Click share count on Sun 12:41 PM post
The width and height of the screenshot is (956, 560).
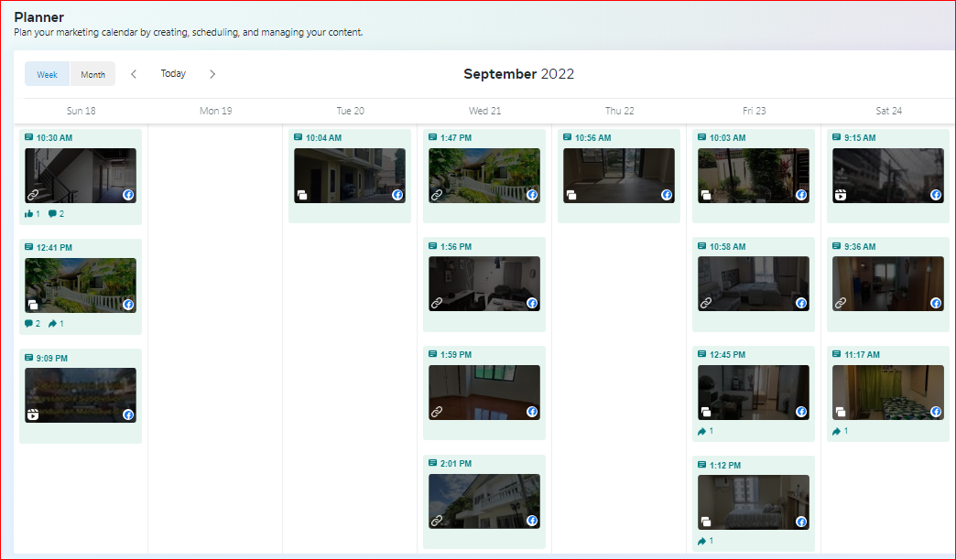point(56,324)
